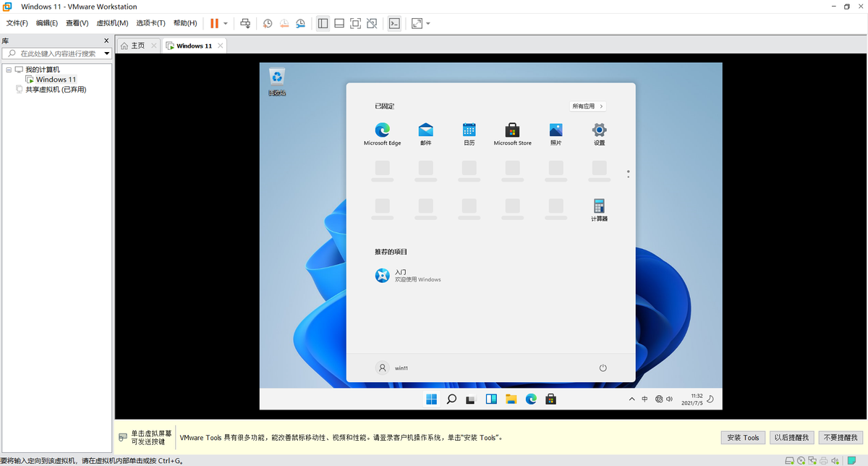Open Microsoft Store from pinned apps
868x466 pixels.
512,134
